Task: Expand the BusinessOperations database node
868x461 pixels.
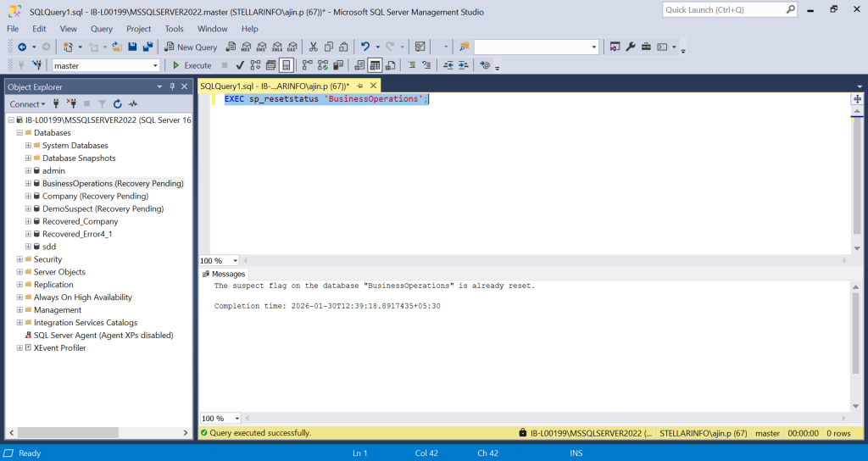Action: pyautogui.click(x=28, y=183)
